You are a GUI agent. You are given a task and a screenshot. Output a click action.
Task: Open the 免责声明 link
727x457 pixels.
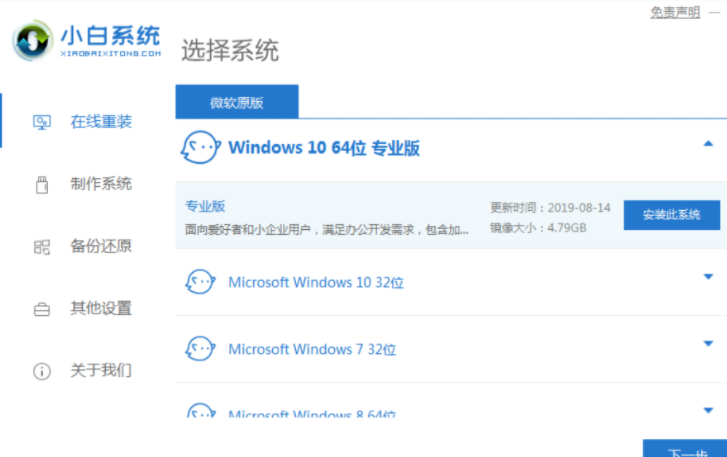[x=675, y=13]
